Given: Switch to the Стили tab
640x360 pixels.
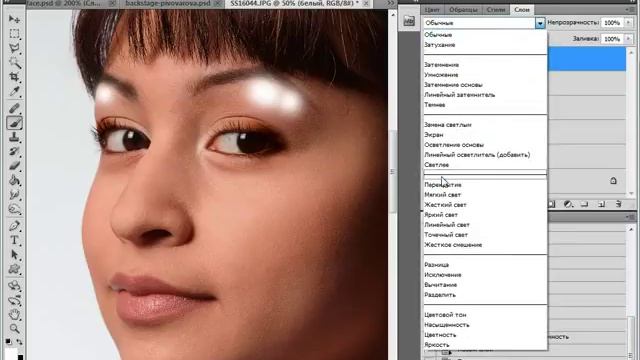Looking at the screenshot, I should [496, 9].
